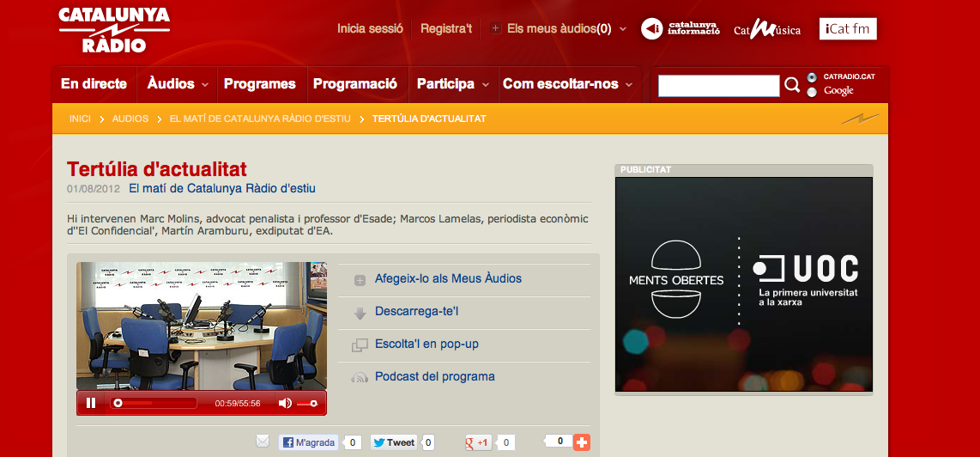Select Google search radio option
The width and height of the screenshot is (980, 457).
coord(812,92)
